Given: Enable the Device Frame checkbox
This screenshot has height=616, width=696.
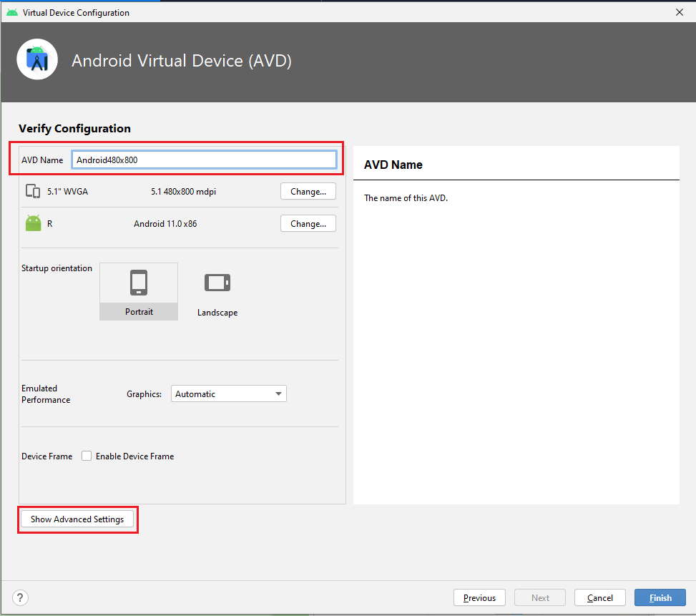Looking at the screenshot, I should tap(87, 456).
